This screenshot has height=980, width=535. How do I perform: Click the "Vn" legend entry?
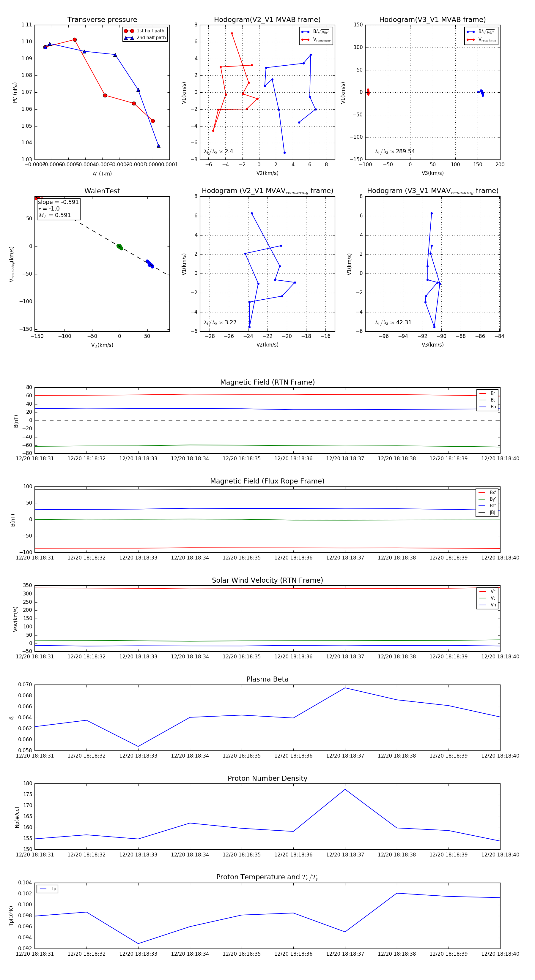pos(487,605)
